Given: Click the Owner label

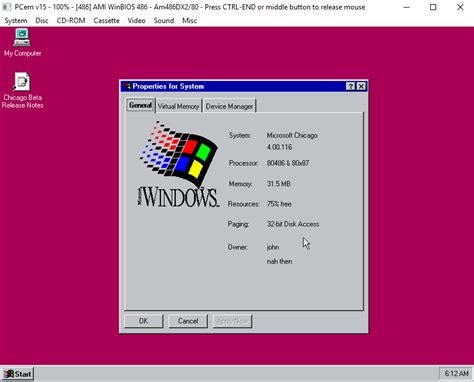Looking at the screenshot, I should [x=238, y=247].
